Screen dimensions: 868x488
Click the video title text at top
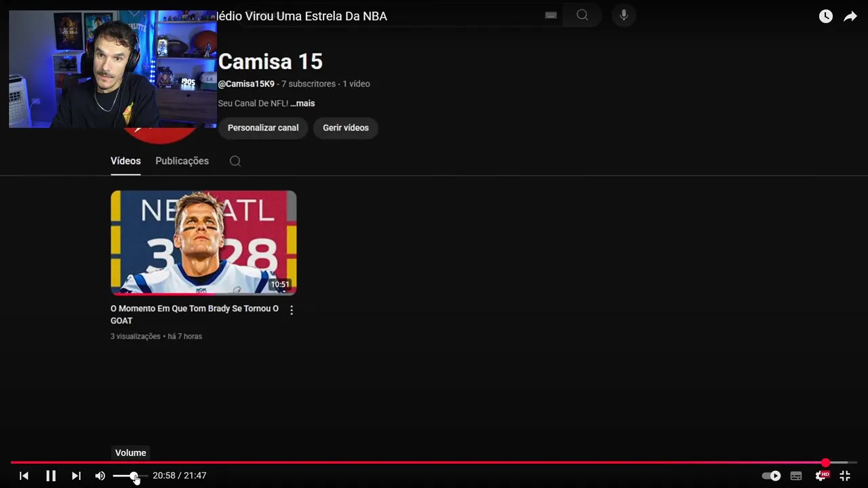(302, 16)
